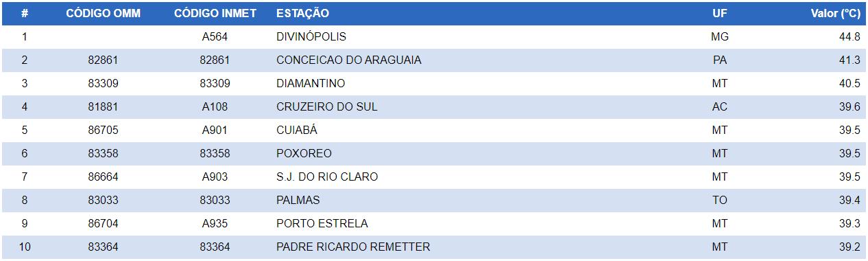Click the CUIABÁ station name

297,130
